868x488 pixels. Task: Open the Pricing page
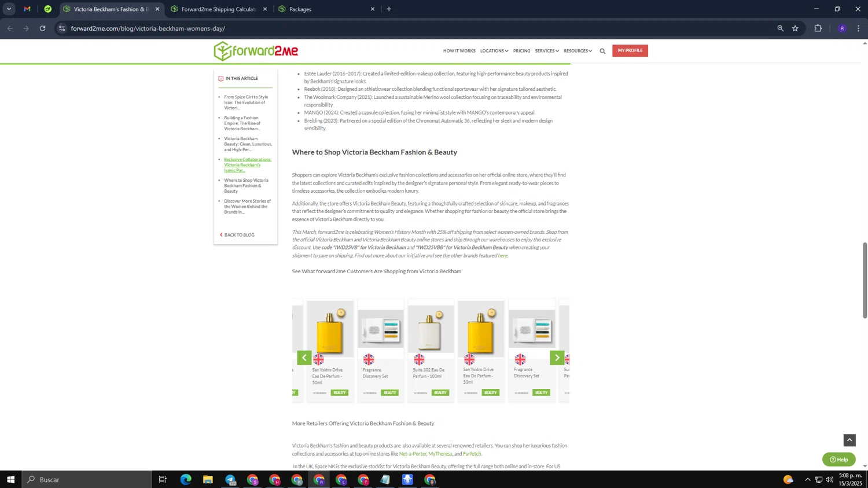(521, 51)
